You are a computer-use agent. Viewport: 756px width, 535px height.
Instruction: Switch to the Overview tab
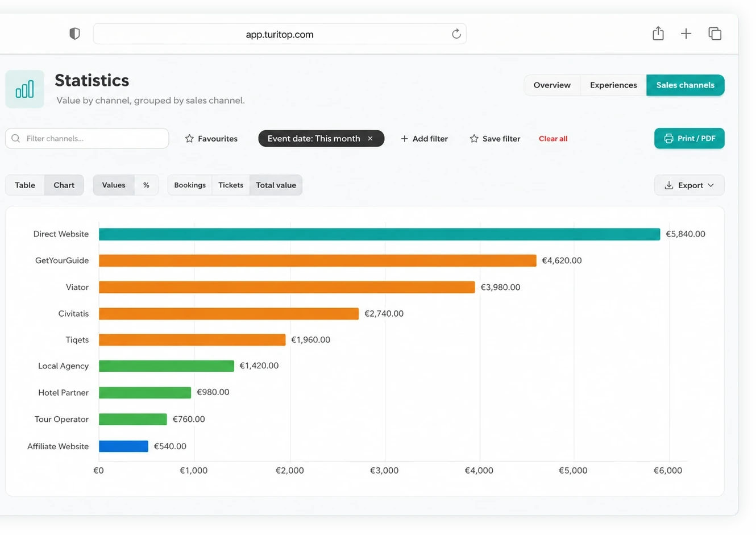(x=552, y=85)
